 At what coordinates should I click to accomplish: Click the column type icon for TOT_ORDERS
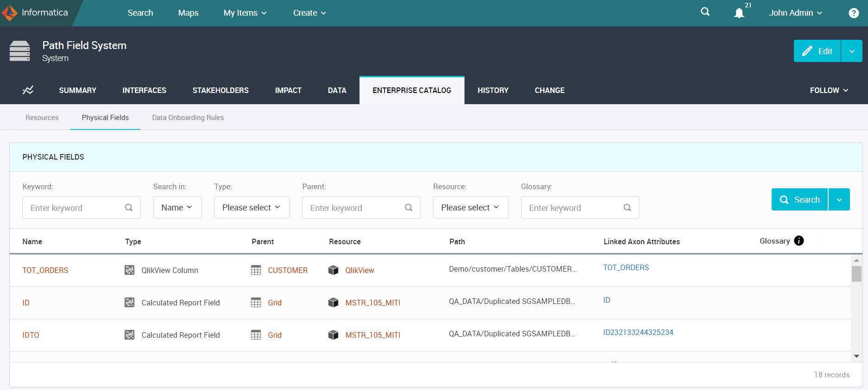[130, 270]
